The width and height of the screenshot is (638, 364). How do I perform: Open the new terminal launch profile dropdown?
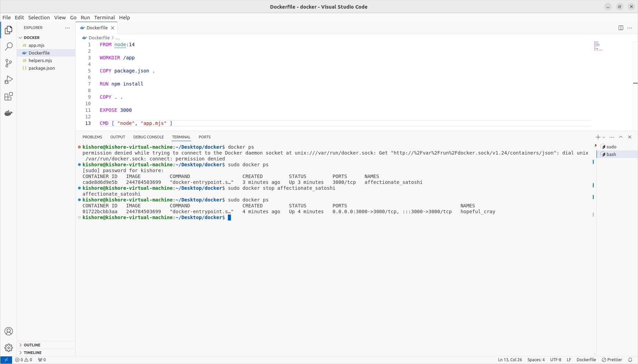604,137
